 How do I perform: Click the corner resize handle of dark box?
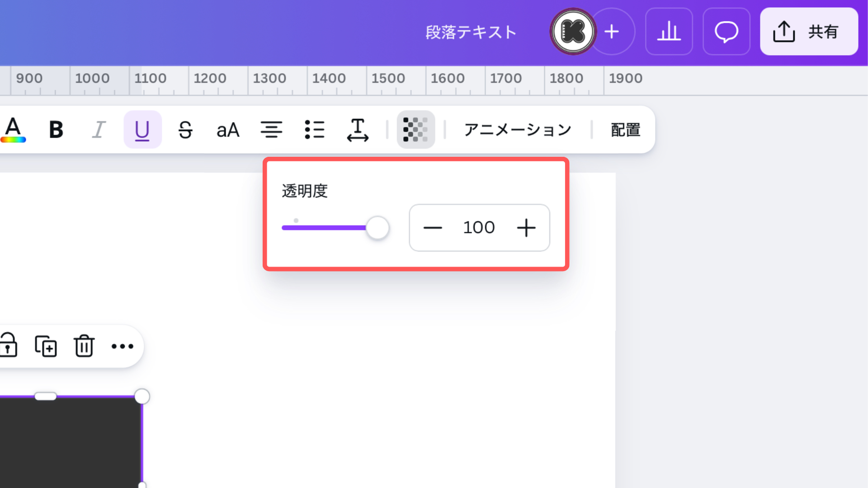coord(142,396)
